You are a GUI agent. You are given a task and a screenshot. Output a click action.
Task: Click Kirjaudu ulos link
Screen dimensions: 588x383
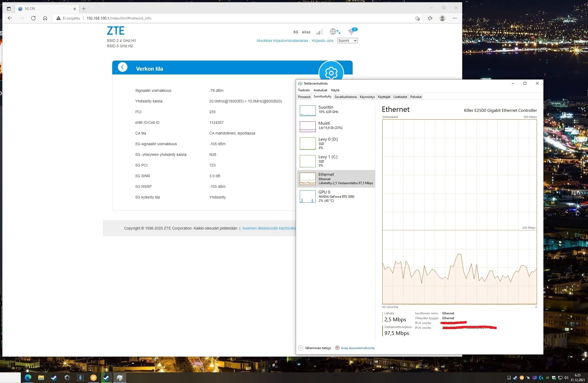(x=322, y=41)
